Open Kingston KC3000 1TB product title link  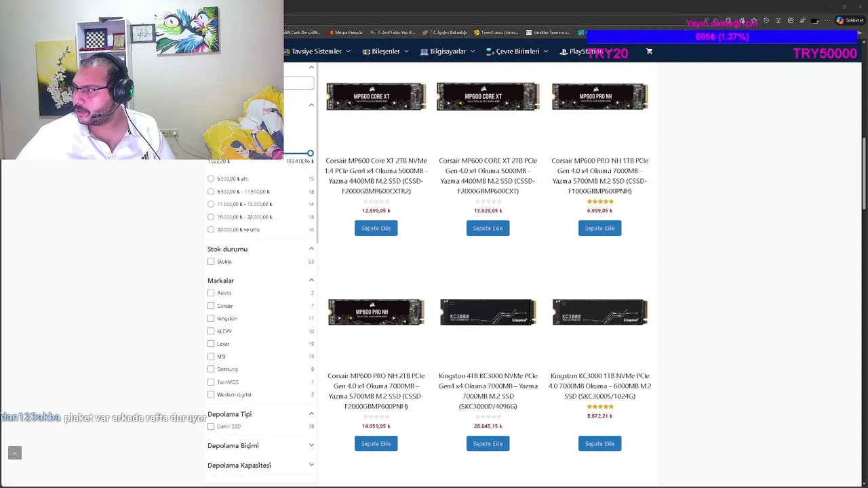pyautogui.click(x=599, y=386)
